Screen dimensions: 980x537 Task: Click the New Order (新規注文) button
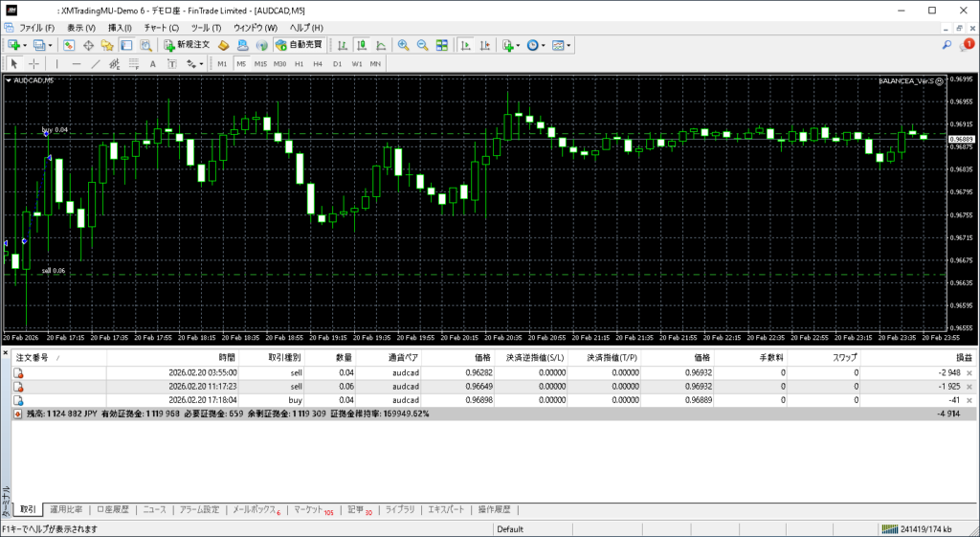186,45
